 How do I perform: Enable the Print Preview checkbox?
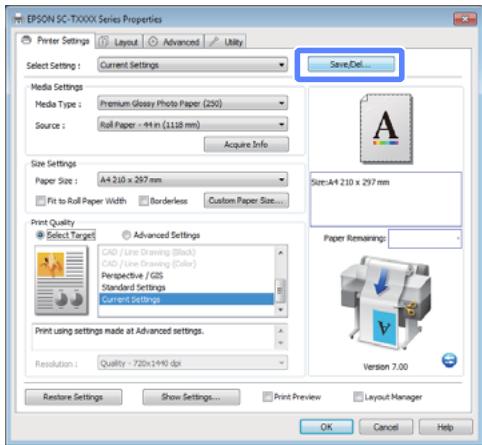point(267,397)
